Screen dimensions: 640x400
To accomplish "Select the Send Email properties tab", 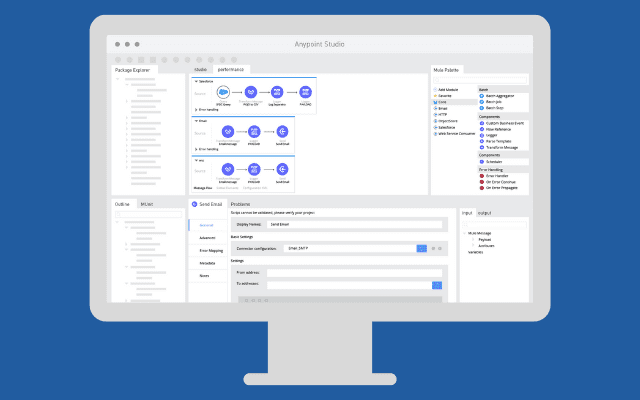I will [x=207, y=204].
